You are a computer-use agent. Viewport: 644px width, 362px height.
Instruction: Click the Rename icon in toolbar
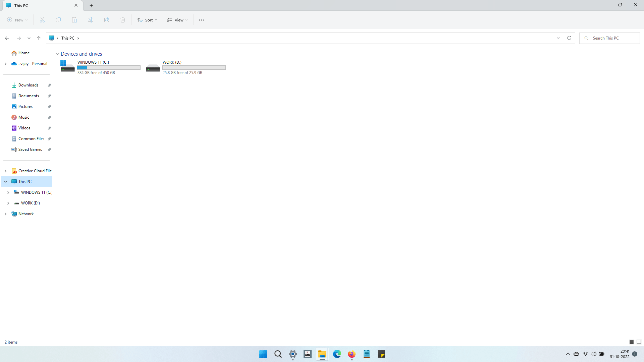[x=91, y=20]
